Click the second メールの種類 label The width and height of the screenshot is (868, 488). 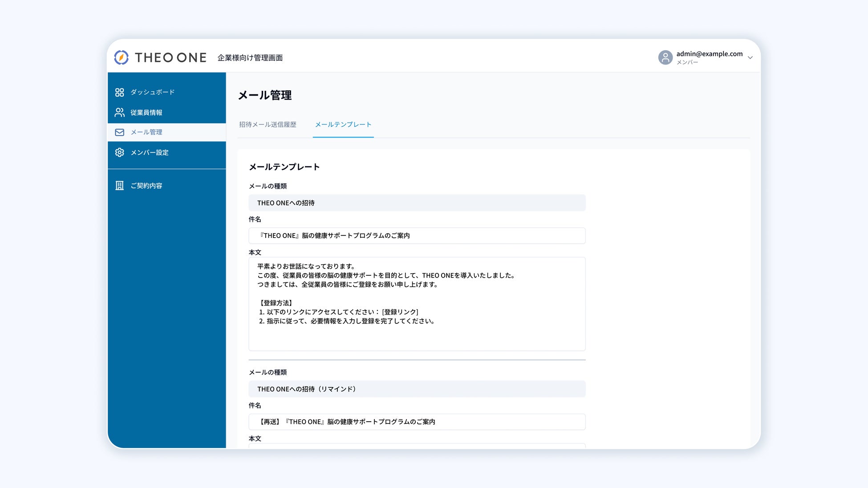268,372
